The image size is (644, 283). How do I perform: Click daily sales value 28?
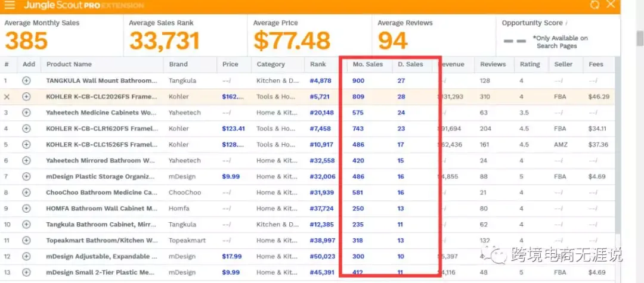(401, 97)
